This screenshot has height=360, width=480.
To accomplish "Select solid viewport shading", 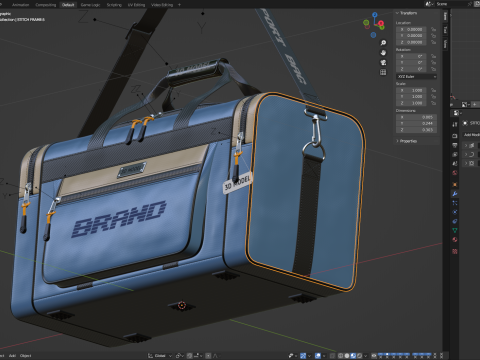I will [347, 356].
